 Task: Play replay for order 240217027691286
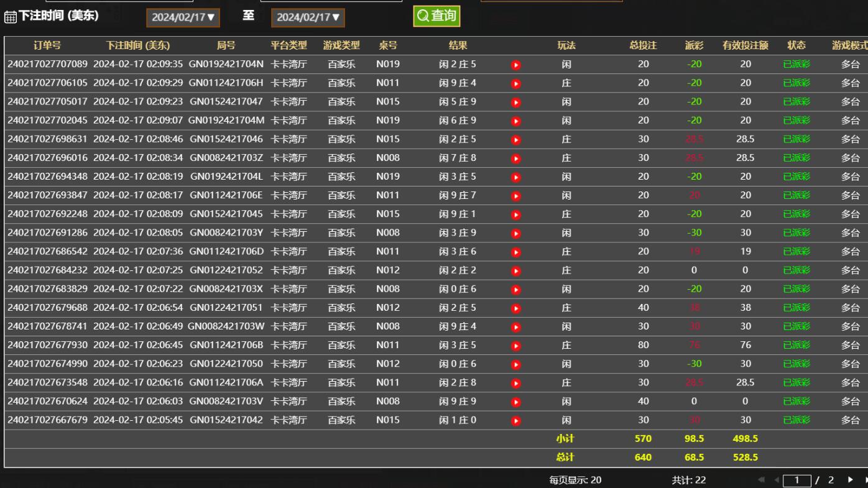515,233
